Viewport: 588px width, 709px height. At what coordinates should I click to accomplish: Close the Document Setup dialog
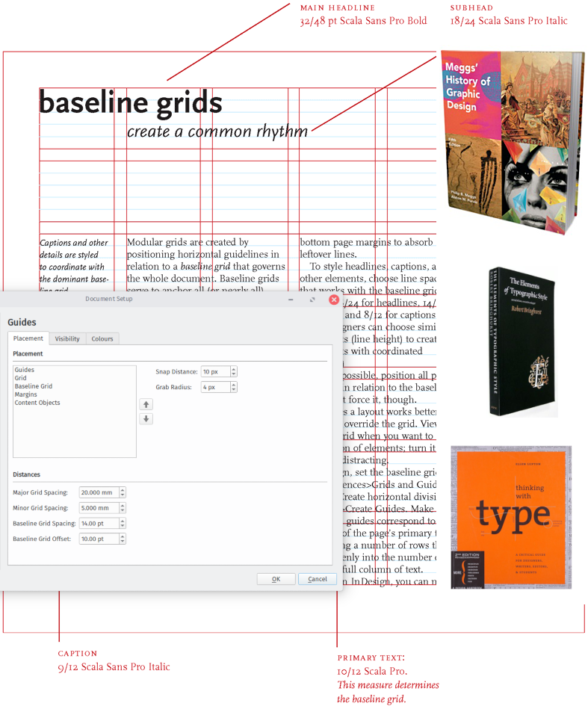[x=334, y=300]
